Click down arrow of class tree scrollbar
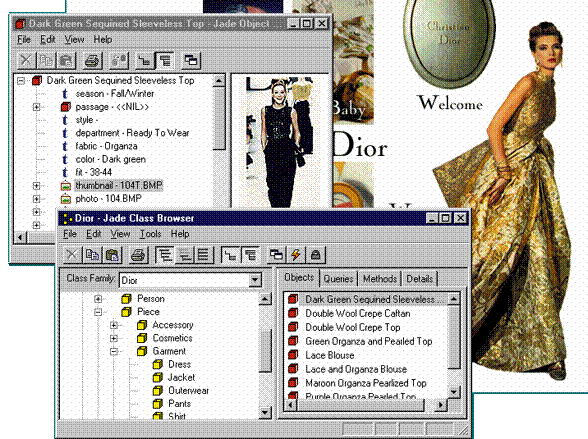Viewport: 588px width, 439px height. click(265, 412)
